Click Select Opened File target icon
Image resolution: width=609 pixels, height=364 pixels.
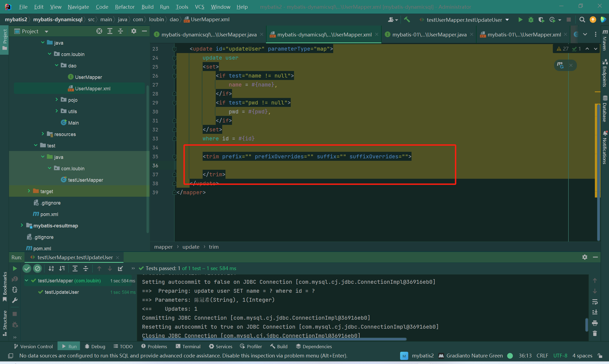(x=99, y=31)
